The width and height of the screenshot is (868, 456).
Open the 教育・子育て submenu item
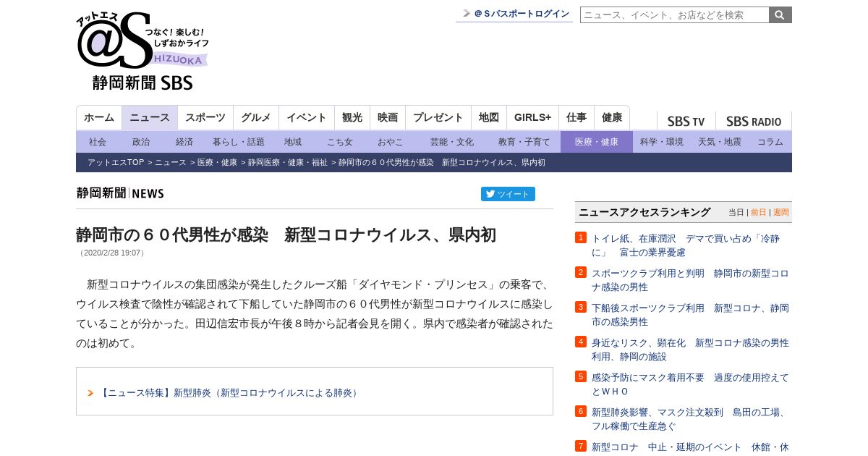click(x=524, y=142)
